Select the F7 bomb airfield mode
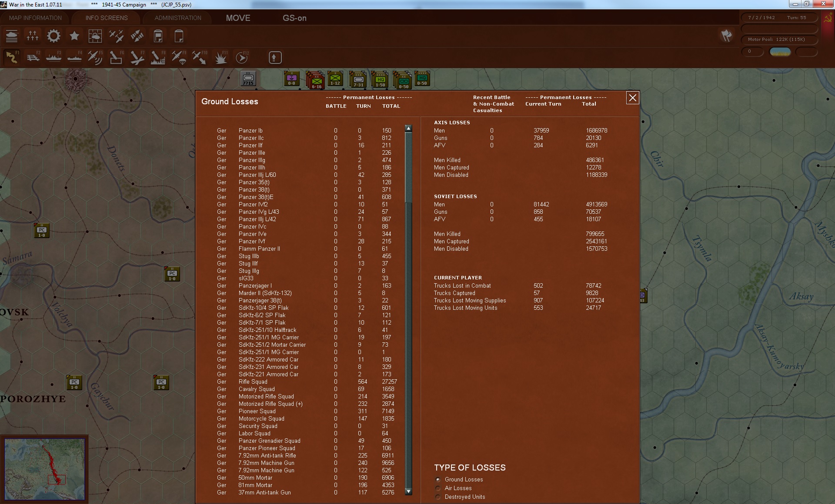Viewport: 835px width, 504px height. click(137, 57)
